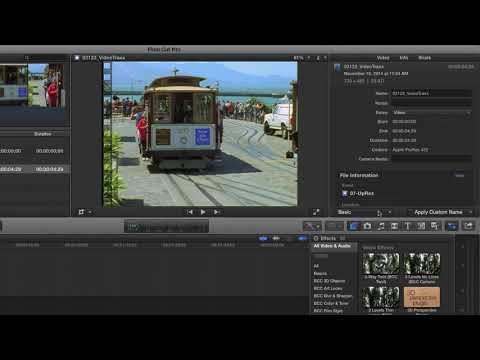Open the Transitions browser
Screen dimensions: 480x360
[x=394, y=226]
